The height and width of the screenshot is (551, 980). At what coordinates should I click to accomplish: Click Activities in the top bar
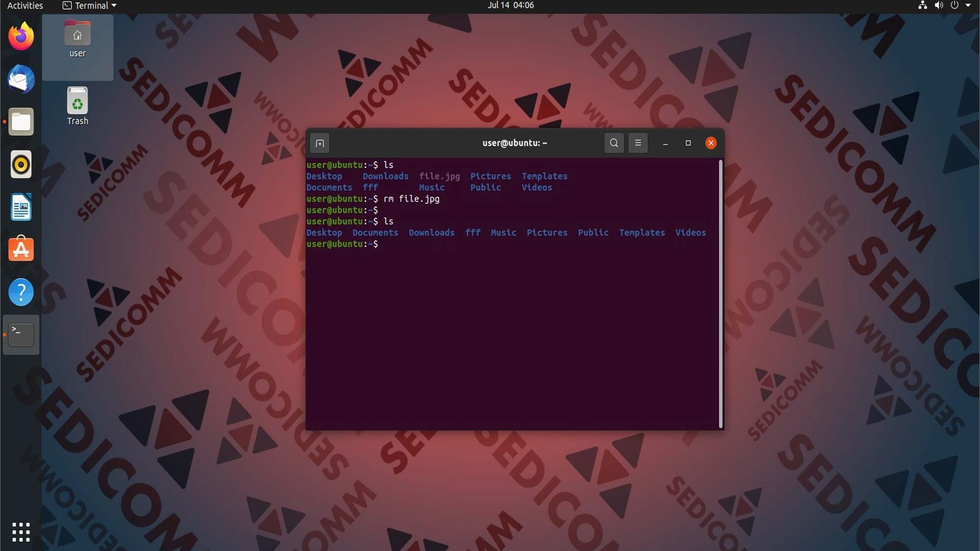[x=25, y=6]
